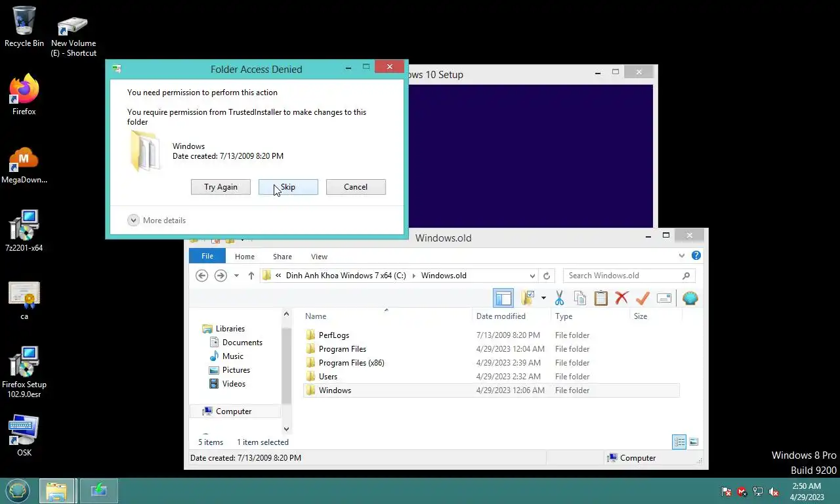
Task: Click the Search Windows.old field
Action: pyautogui.click(x=629, y=276)
